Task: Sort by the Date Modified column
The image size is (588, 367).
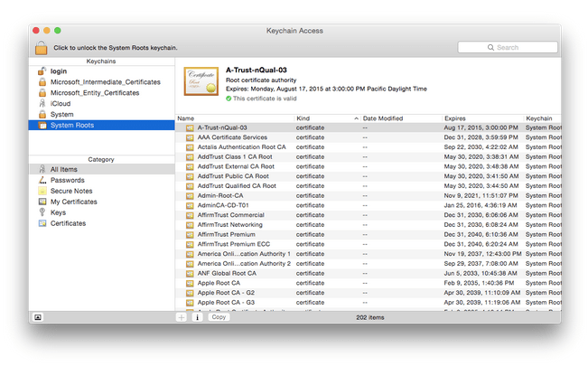Action: [401, 118]
